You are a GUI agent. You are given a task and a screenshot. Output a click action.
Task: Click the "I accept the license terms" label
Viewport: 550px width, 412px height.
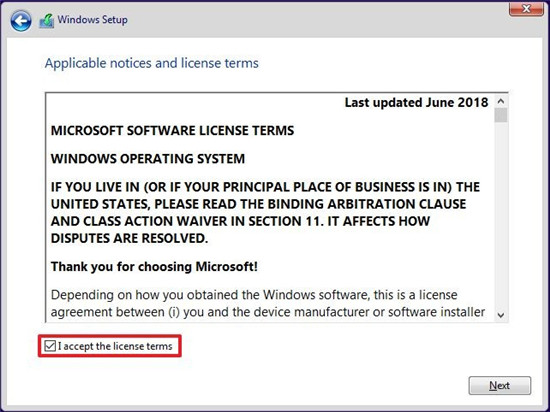coord(115,346)
